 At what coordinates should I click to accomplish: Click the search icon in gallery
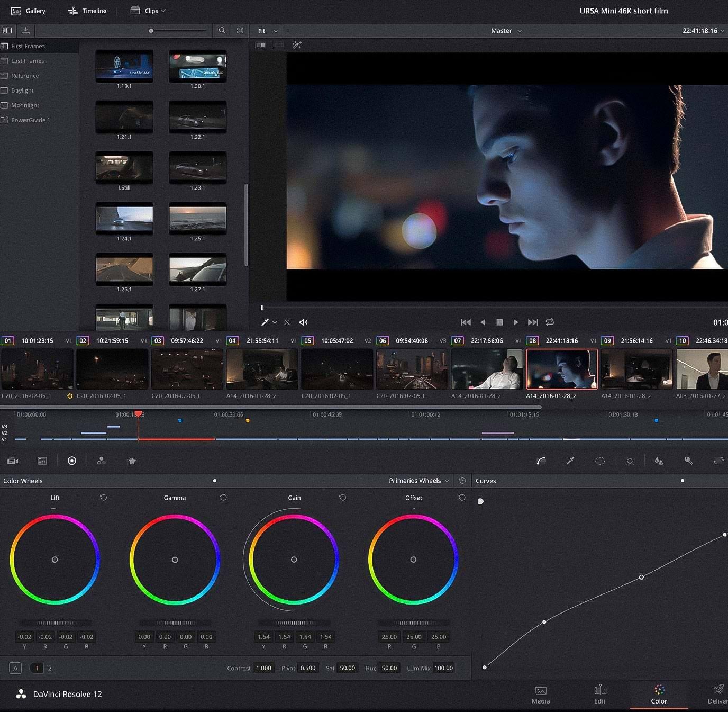222,31
